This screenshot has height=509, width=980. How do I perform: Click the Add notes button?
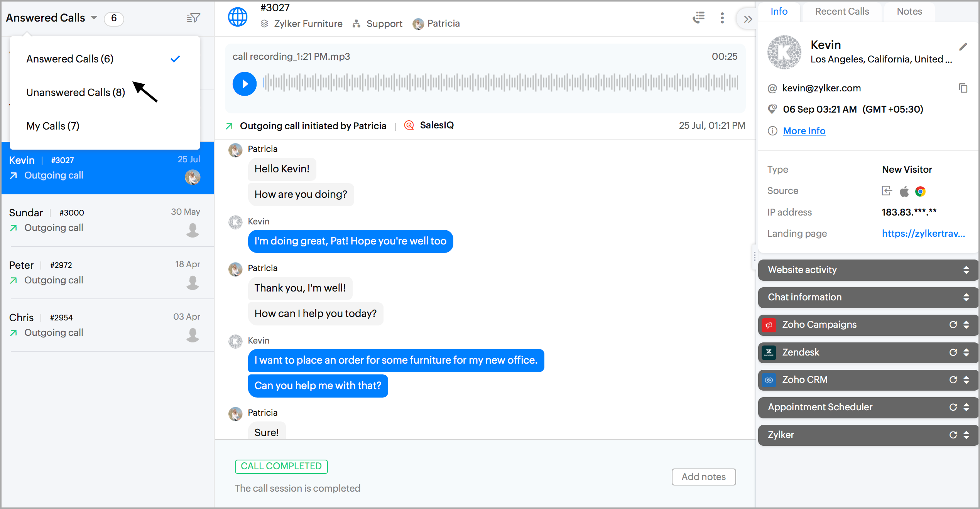[x=703, y=477]
